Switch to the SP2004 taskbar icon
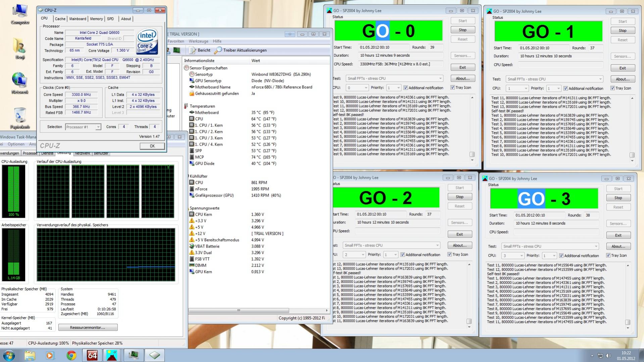644x362 pixels. [112, 355]
